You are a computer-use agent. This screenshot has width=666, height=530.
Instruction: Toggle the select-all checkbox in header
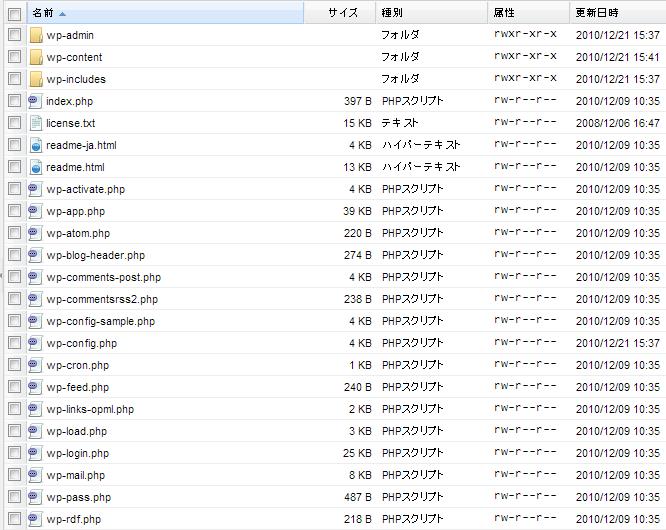point(14,14)
